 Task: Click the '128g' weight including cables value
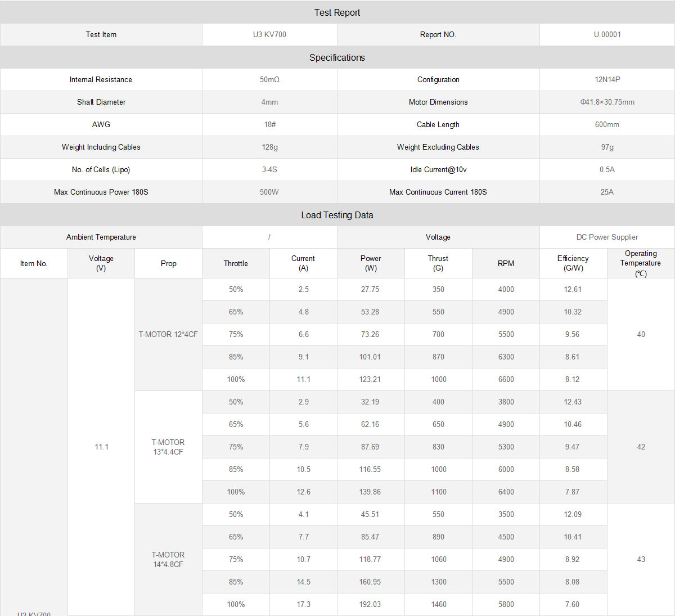(x=270, y=147)
